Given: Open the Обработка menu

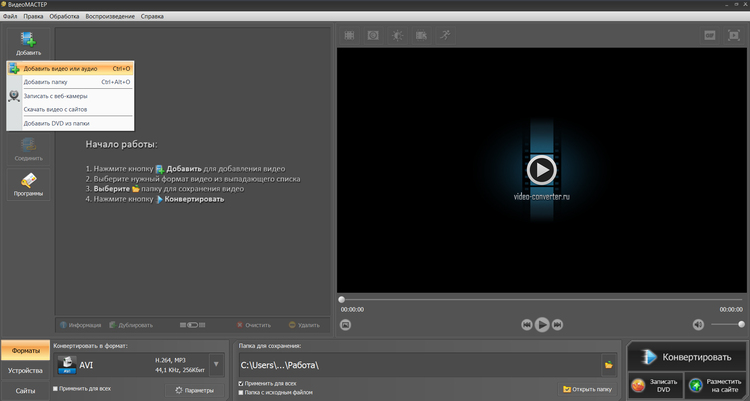Looking at the screenshot, I should tap(64, 16).
